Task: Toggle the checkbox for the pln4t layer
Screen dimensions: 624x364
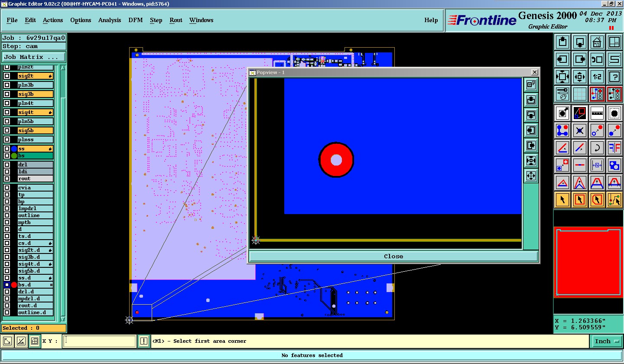Action: pos(7,103)
